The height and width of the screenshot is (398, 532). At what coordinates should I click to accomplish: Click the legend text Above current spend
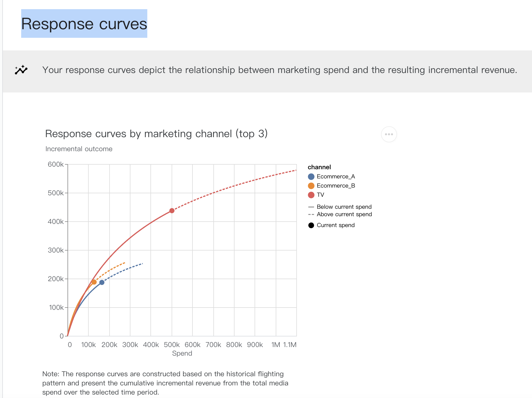[x=344, y=214]
